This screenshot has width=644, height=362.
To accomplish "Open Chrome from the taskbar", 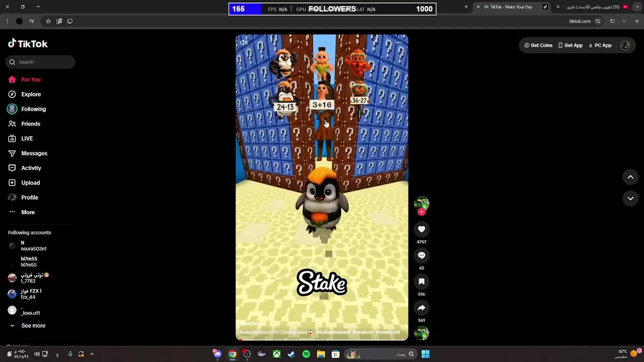I will click(x=232, y=354).
